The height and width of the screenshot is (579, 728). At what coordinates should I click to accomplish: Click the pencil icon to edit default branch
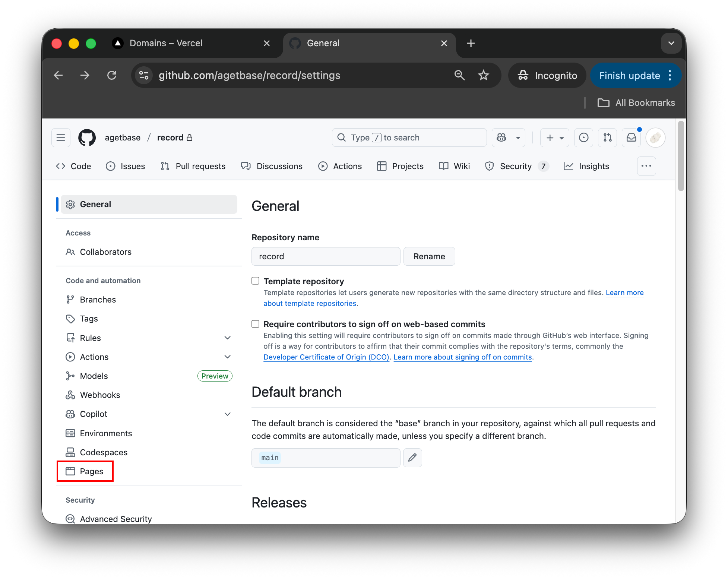tap(412, 458)
